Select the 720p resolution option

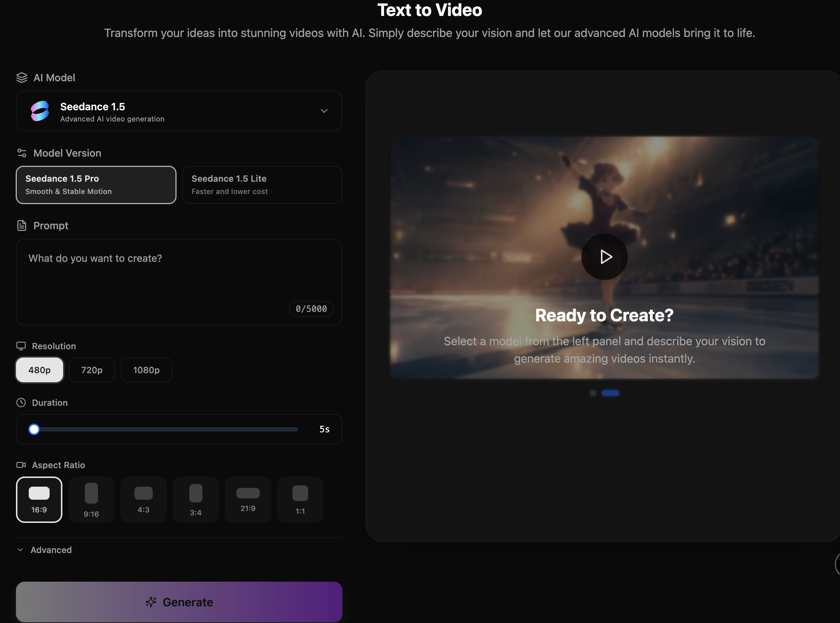click(x=92, y=370)
